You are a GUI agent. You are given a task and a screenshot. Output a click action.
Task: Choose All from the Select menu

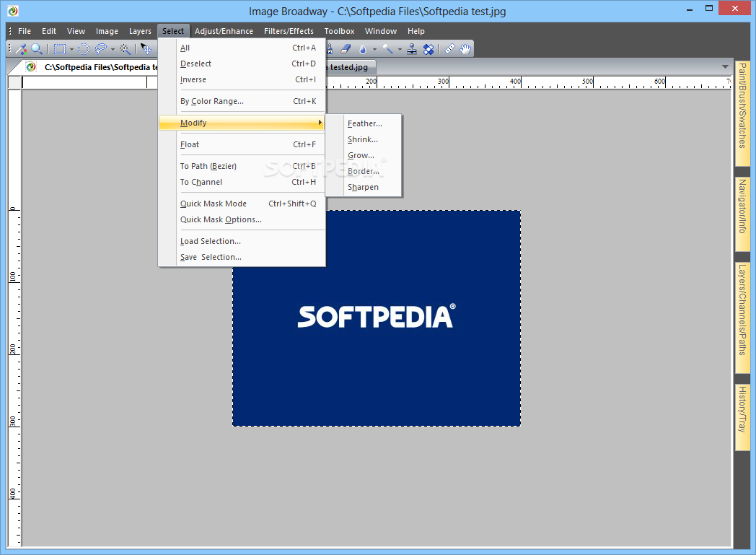[242, 48]
